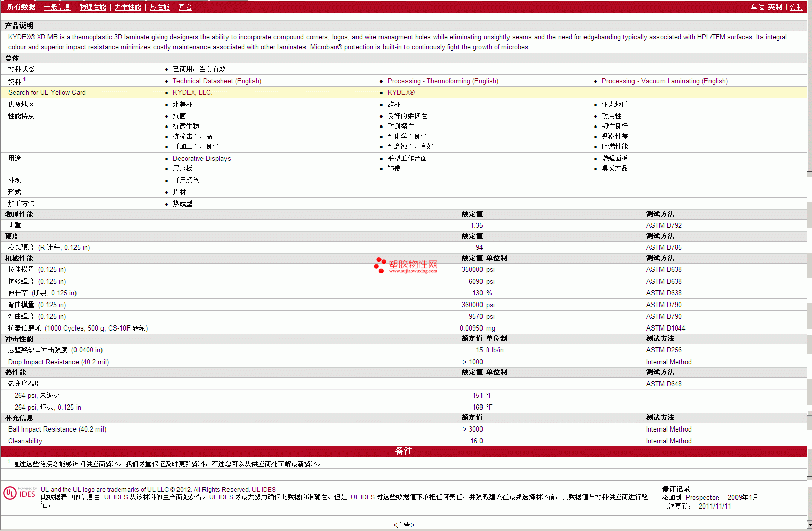Viewport: 812px width, 531px height.
Task: Open Technical Datasheet (English) link
Action: (x=217, y=81)
